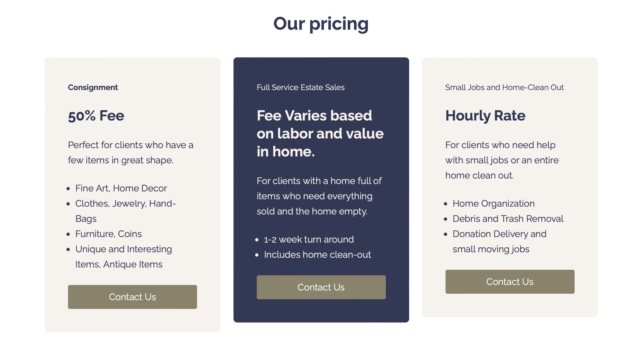
Task: Click Contact Us on Full Service Estate Sales card
Action: click(x=321, y=287)
